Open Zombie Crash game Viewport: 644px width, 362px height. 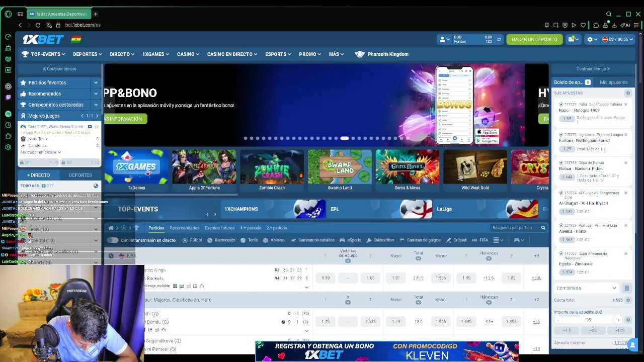[x=272, y=170]
